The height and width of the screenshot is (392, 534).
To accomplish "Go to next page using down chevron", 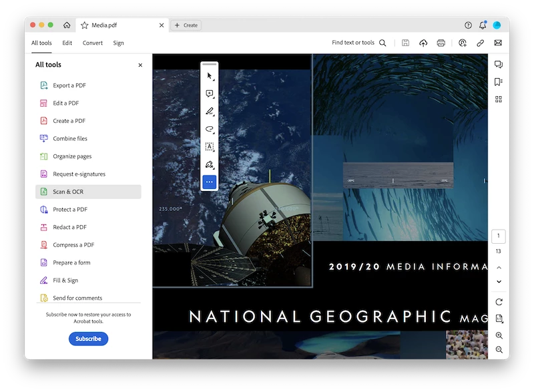I will (499, 282).
